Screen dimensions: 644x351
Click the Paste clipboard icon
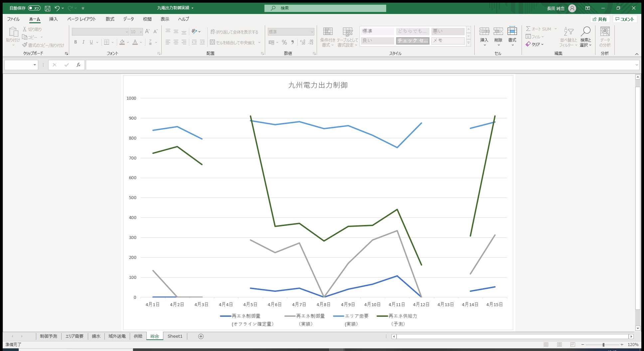(x=13, y=32)
